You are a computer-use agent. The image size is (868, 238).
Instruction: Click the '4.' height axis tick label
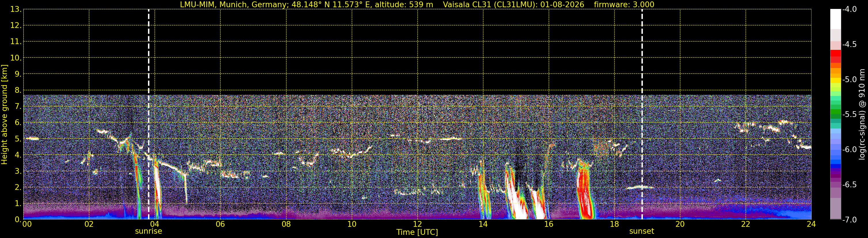[x=18, y=155]
